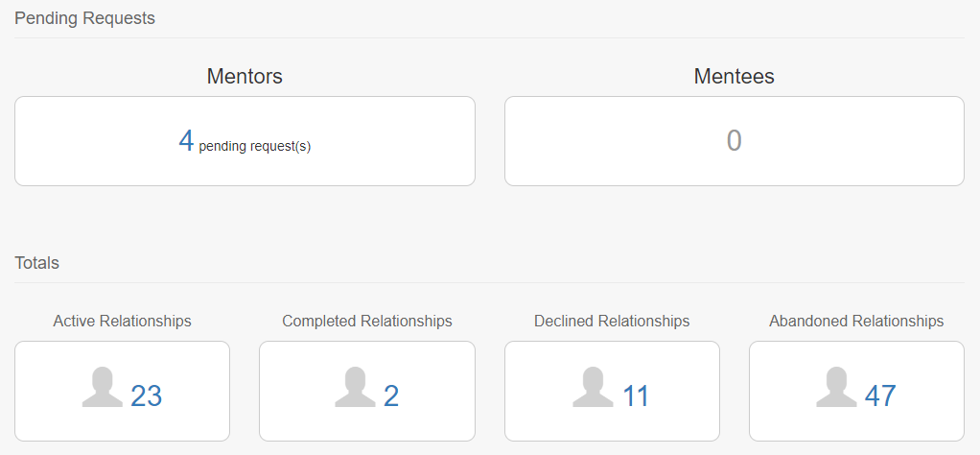
Task: Click the Declined Relationships label
Action: click(612, 321)
